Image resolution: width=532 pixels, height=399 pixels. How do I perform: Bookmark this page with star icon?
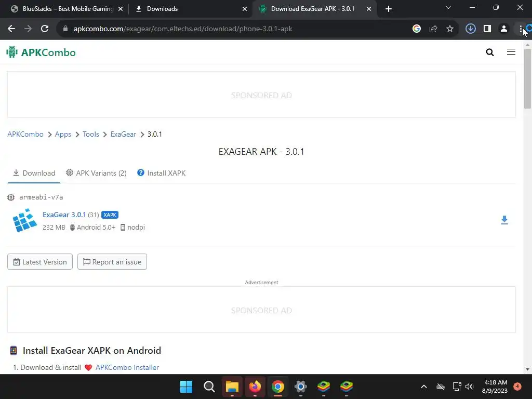[449, 29]
